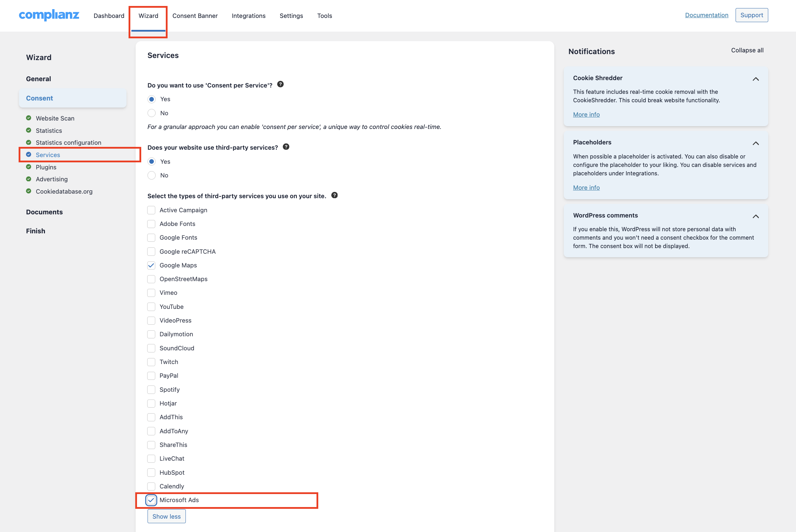Uncheck the Microsoft Ads checkbox
The height and width of the screenshot is (532, 796).
coord(151,500)
